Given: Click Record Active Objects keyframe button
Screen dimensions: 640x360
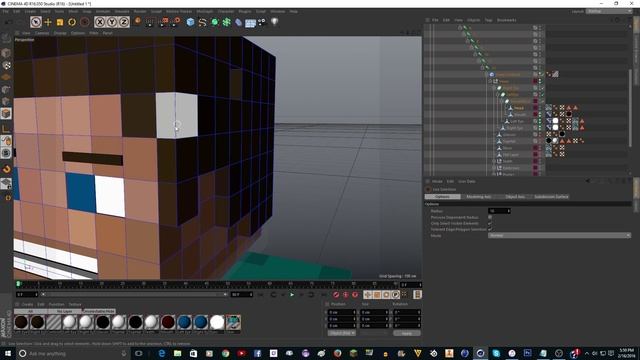Looking at the screenshot, I should tap(336, 295).
